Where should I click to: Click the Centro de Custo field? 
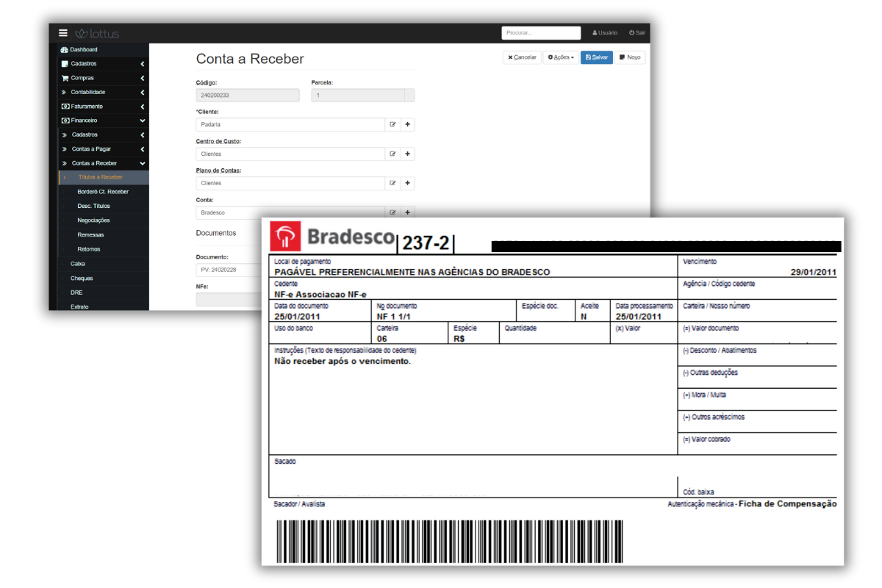[291, 154]
